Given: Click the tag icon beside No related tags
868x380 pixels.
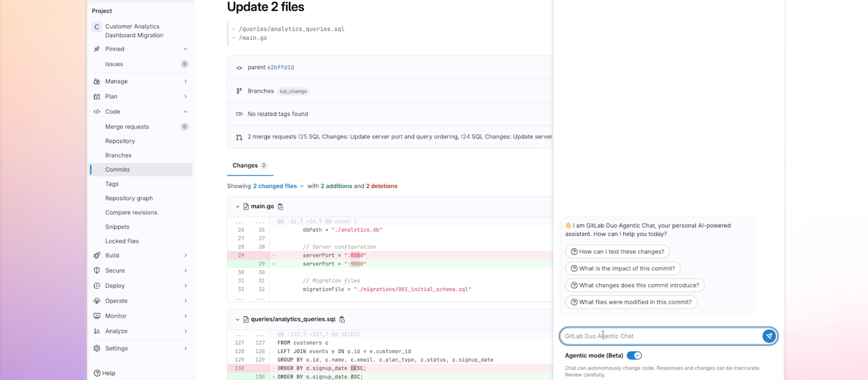Looking at the screenshot, I should tap(239, 114).
